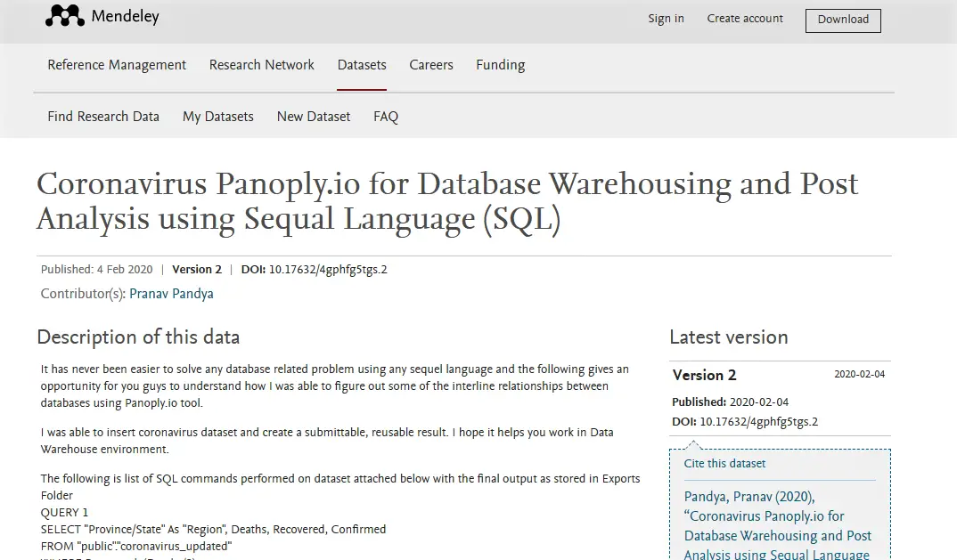Click the paragraph starting 'I was able to insert'
The image size is (957, 560).
[x=327, y=441]
